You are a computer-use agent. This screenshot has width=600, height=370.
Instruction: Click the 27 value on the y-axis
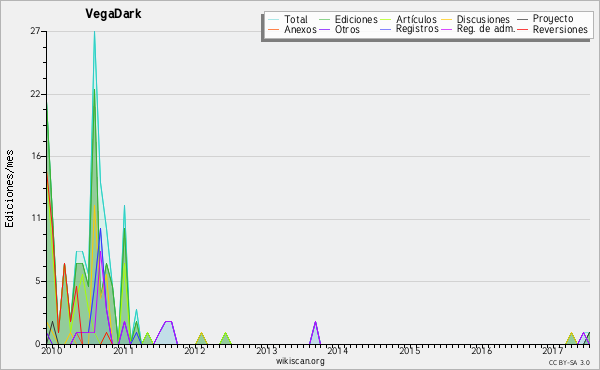pyautogui.click(x=35, y=31)
